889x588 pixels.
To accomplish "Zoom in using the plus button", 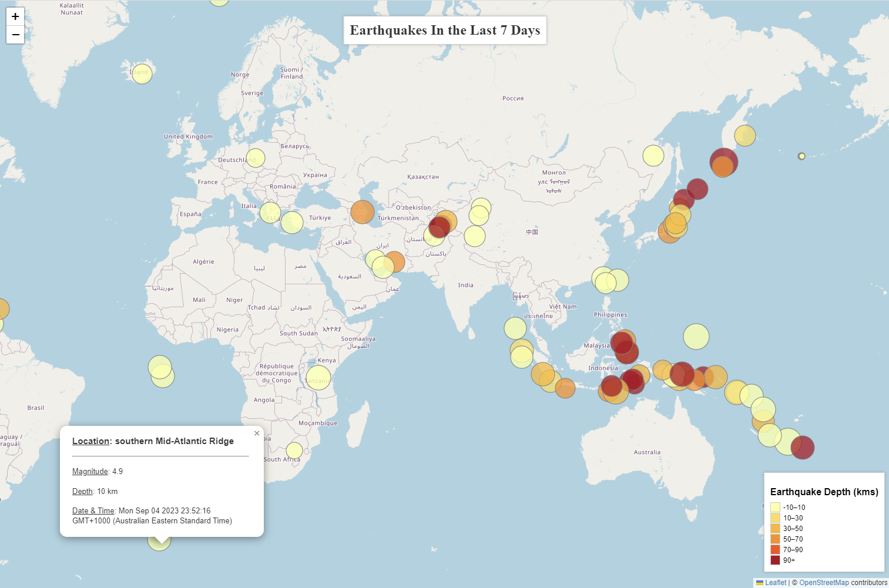I will (x=15, y=16).
